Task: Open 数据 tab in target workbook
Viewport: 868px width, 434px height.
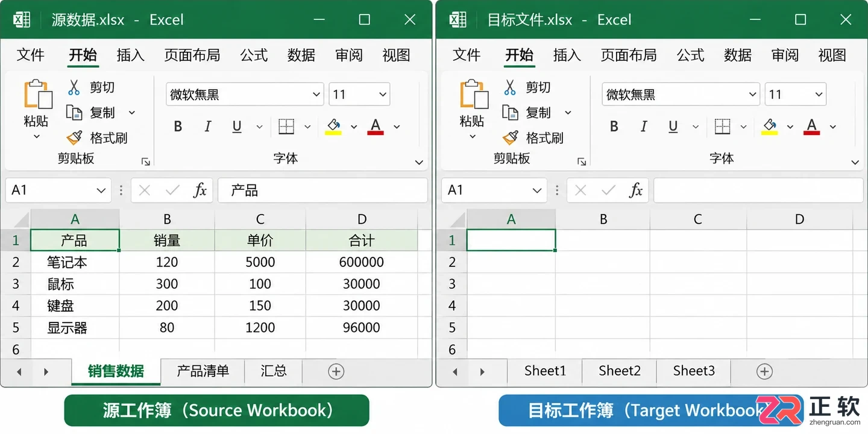Action: [738, 55]
